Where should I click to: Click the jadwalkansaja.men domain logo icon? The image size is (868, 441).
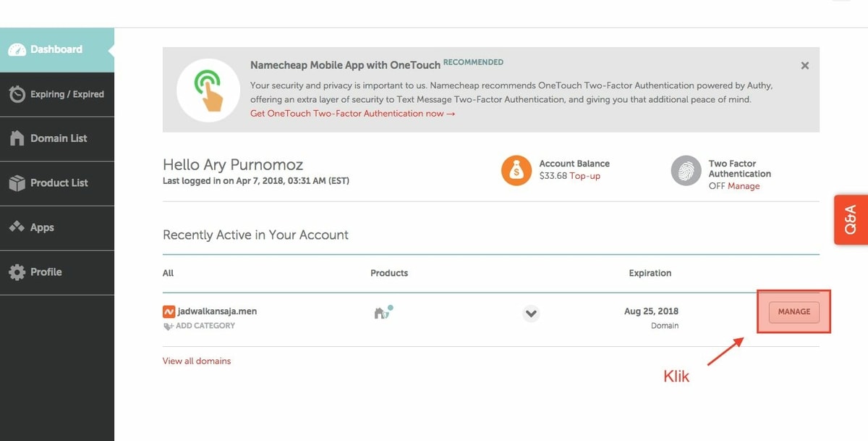click(169, 312)
